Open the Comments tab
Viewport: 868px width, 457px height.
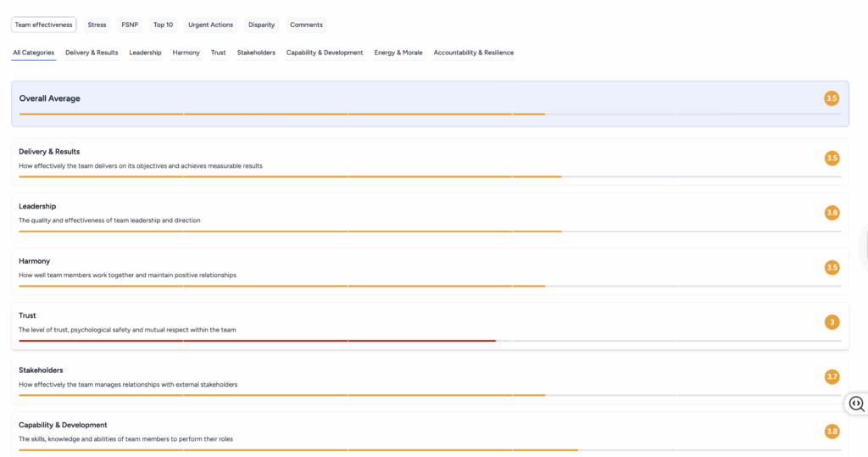click(x=306, y=25)
